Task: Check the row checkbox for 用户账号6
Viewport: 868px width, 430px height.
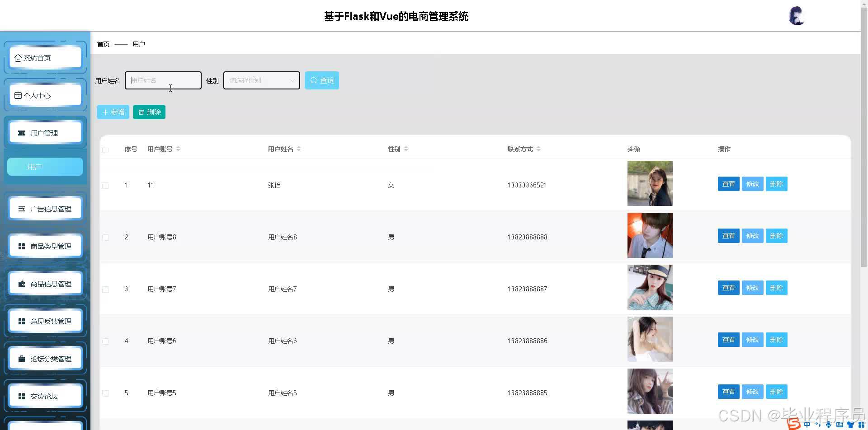Action: 105,341
